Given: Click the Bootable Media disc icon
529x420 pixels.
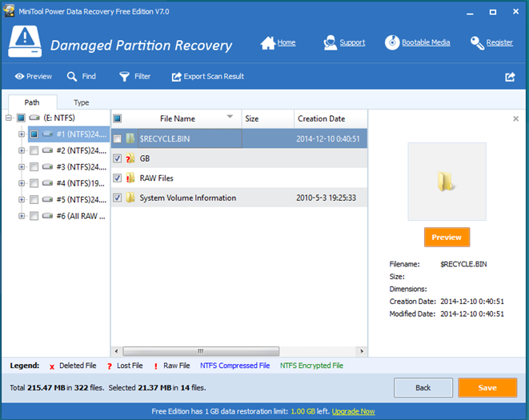Looking at the screenshot, I should click(x=392, y=42).
